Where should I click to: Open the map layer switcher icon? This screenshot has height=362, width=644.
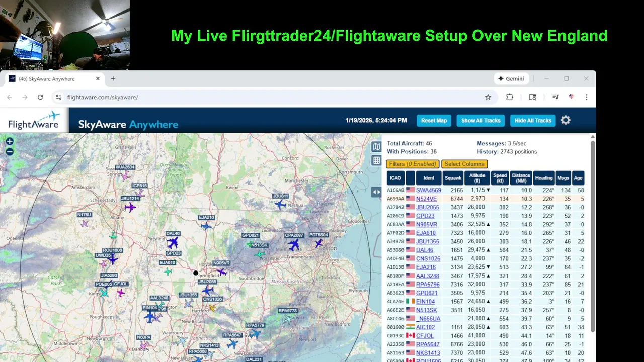pos(376,146)
